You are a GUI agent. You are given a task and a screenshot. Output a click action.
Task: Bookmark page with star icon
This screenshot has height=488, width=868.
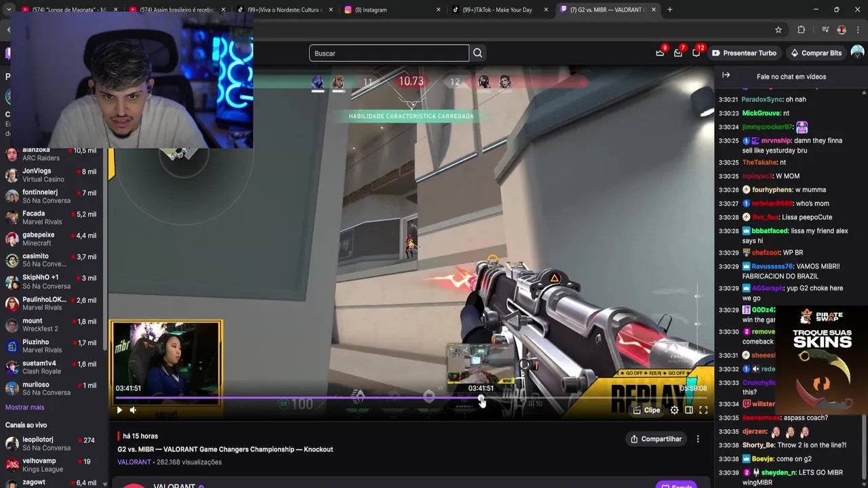(x=778, y=30)
